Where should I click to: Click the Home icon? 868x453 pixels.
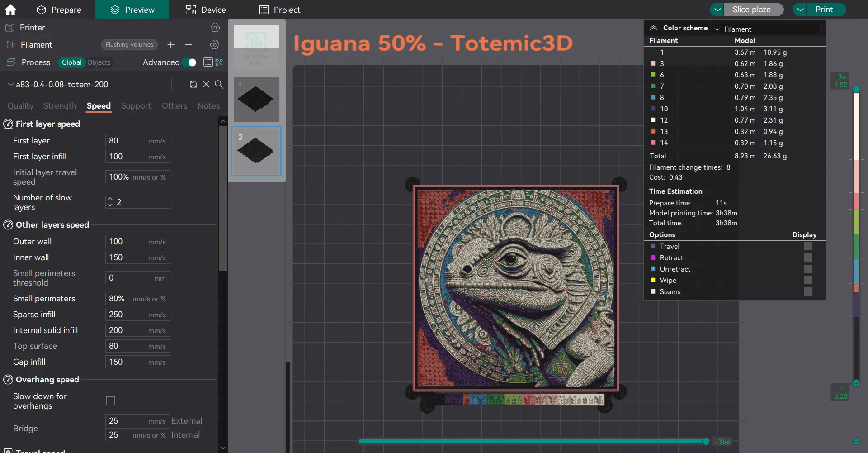coord(10,10)
